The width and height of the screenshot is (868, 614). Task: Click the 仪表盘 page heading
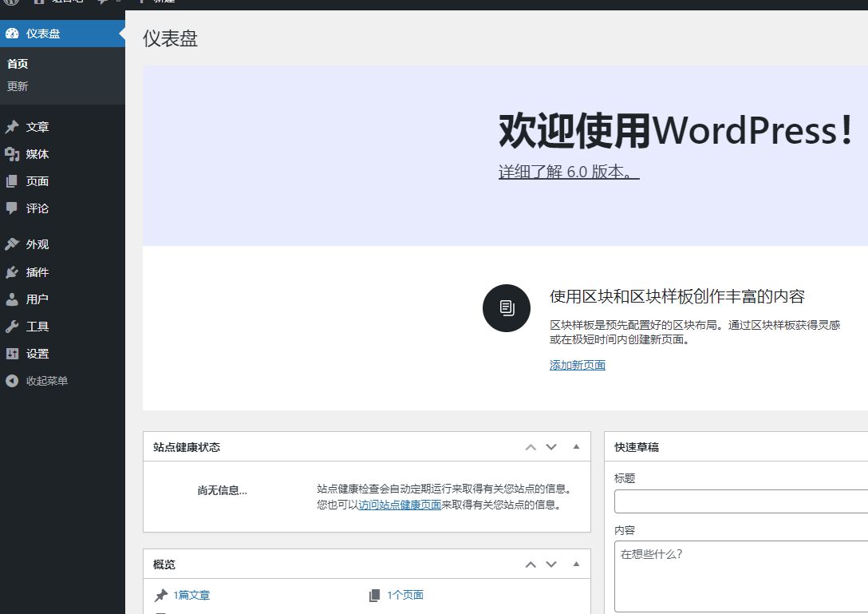171,39
